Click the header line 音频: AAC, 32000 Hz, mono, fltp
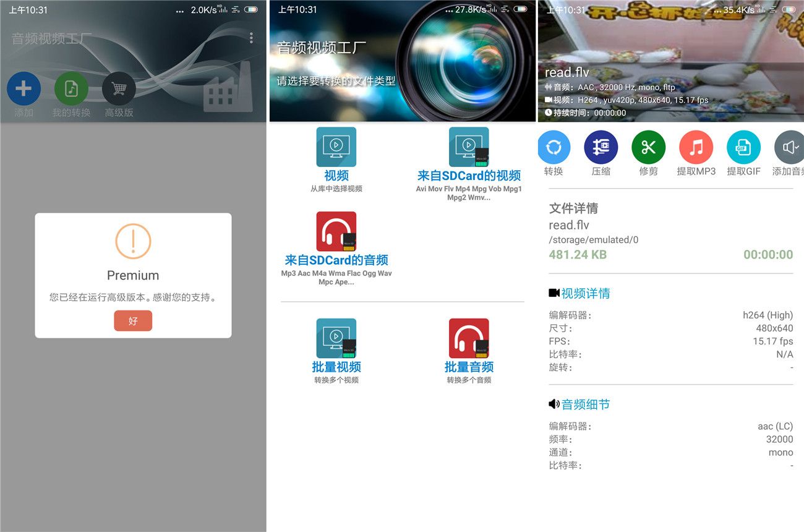Image resolution: width=804 pixels, height=532 pixels. pos(610,87)
